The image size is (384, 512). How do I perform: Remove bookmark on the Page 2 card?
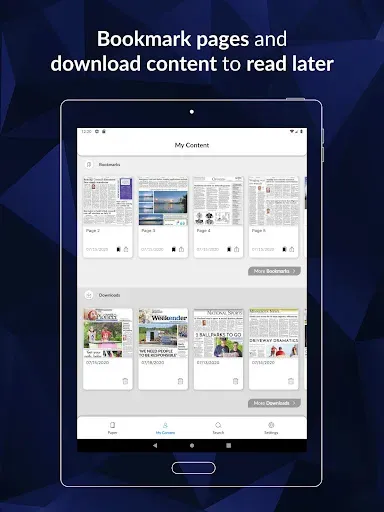118,249
